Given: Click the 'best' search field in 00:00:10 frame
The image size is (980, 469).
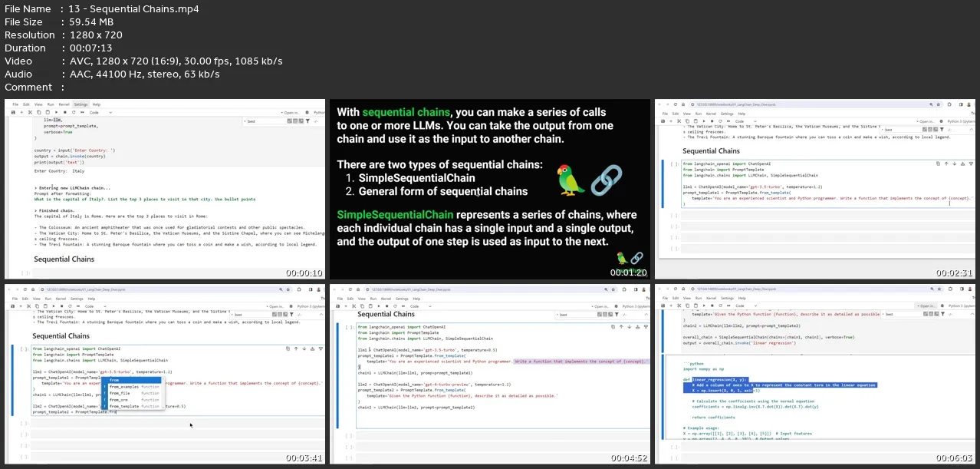Looking at the screenshot, I should click(x=266, y=121).
